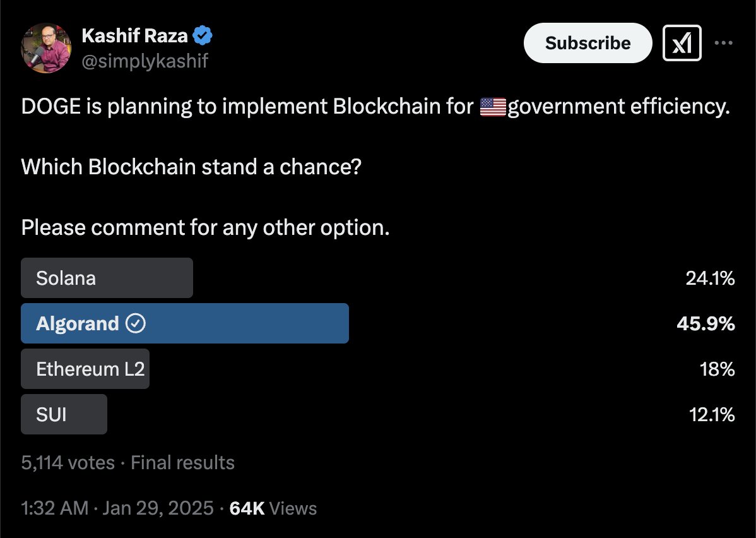Click the Final results text

[183, 462]
